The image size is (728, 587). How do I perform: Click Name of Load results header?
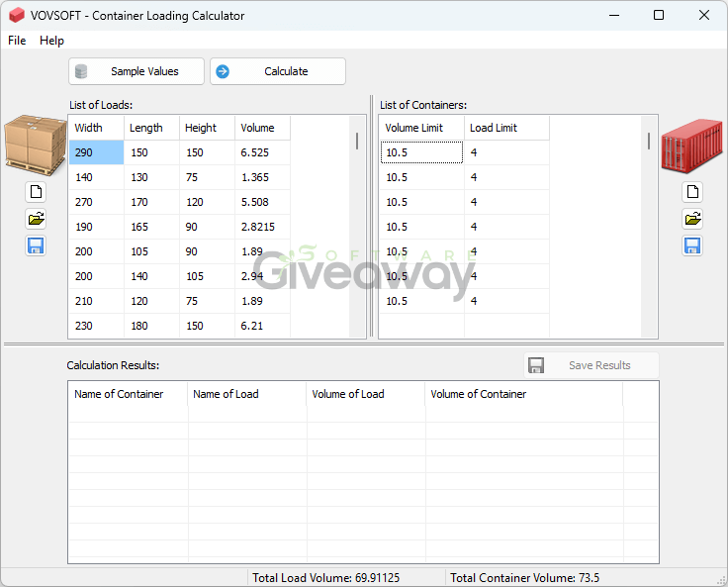click(x=247, y=394)
